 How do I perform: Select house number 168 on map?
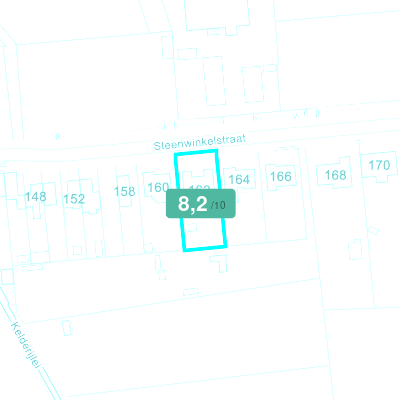pos(335,175)
